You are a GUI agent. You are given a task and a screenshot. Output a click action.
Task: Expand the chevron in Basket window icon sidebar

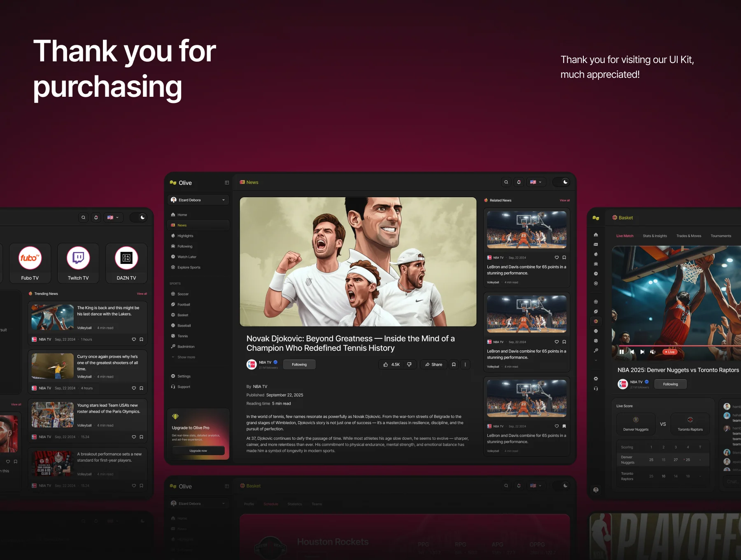point(596,360)
